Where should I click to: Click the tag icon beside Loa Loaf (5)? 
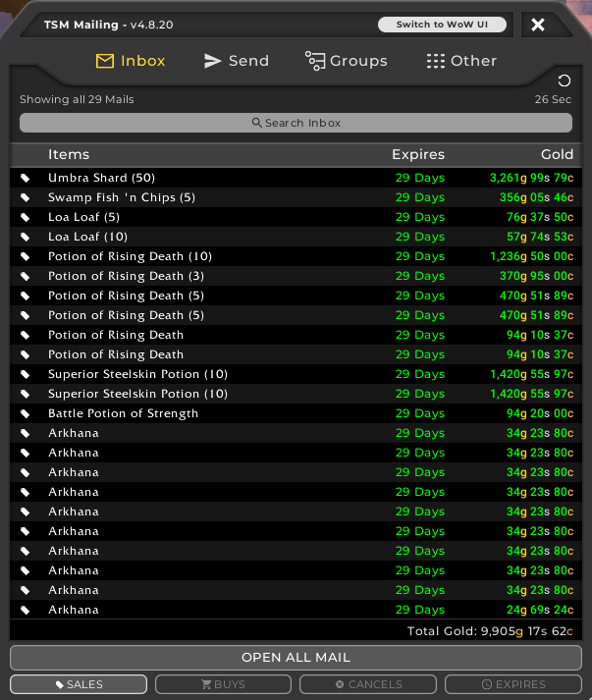coord(26,217)
